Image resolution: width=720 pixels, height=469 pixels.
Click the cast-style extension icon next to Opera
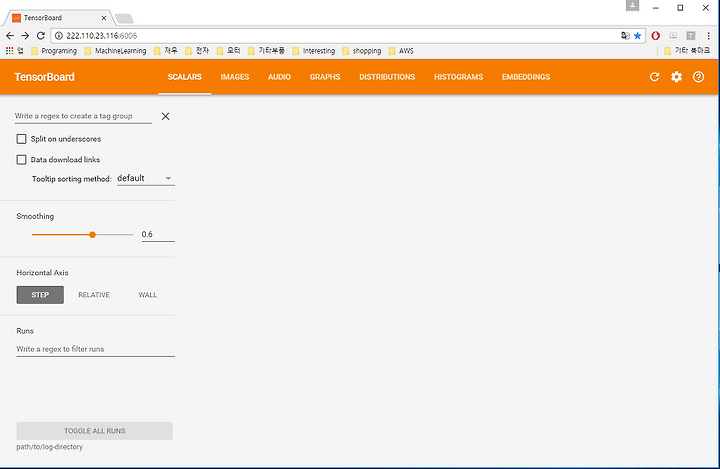point(673,35)
